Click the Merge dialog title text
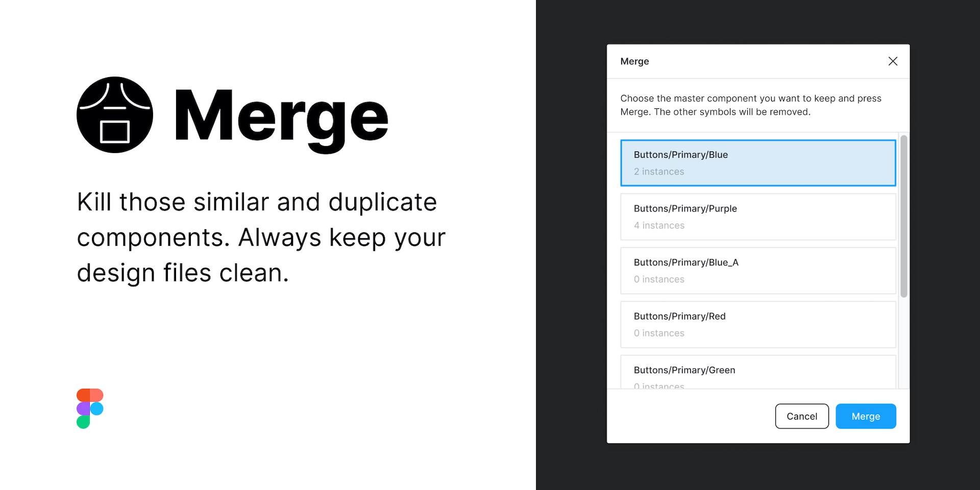This screenshot has height=490, width=980. click(634, 61)
